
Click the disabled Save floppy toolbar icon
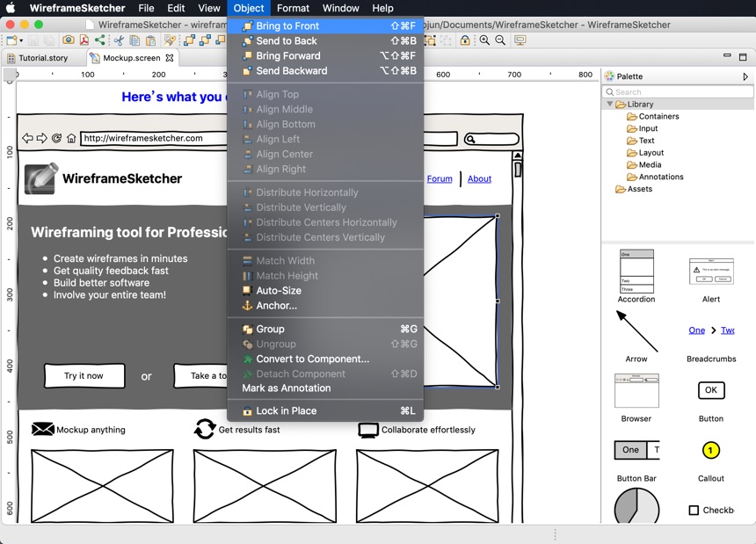[x=33, y=40]
